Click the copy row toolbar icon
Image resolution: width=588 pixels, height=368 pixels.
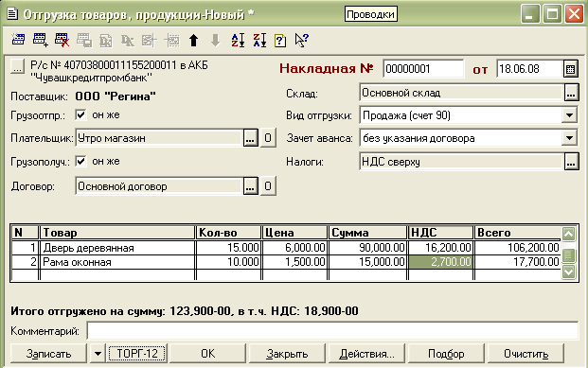(x=84, y=40)
